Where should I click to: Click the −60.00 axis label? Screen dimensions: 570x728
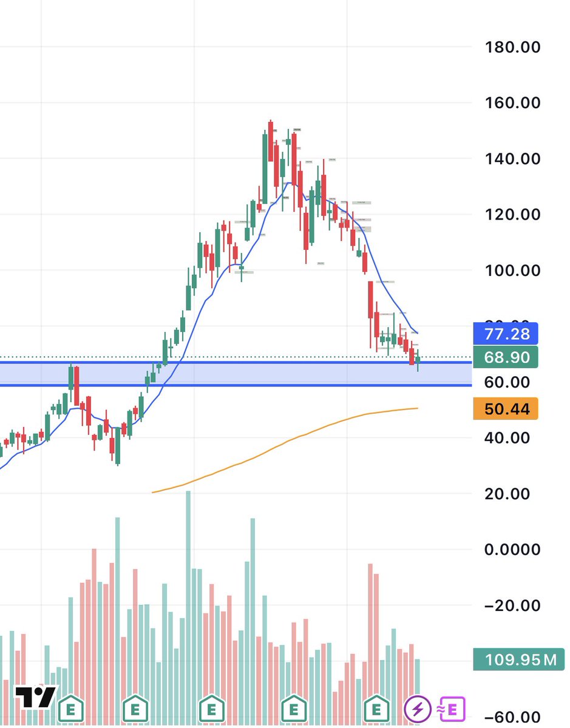pos(512,716)
